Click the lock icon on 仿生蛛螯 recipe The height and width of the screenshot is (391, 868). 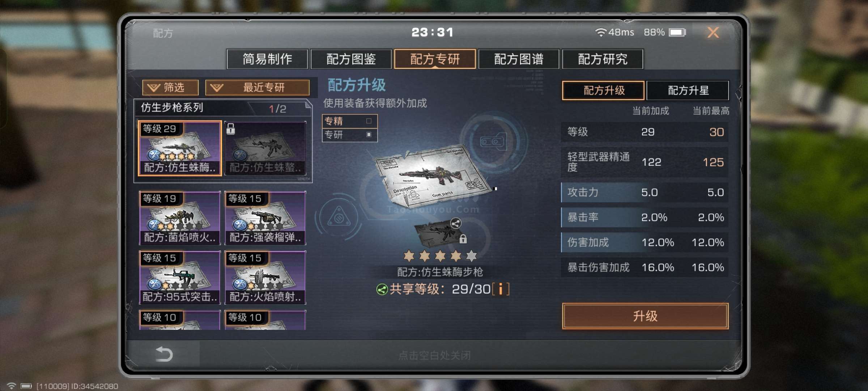[230, 128]
